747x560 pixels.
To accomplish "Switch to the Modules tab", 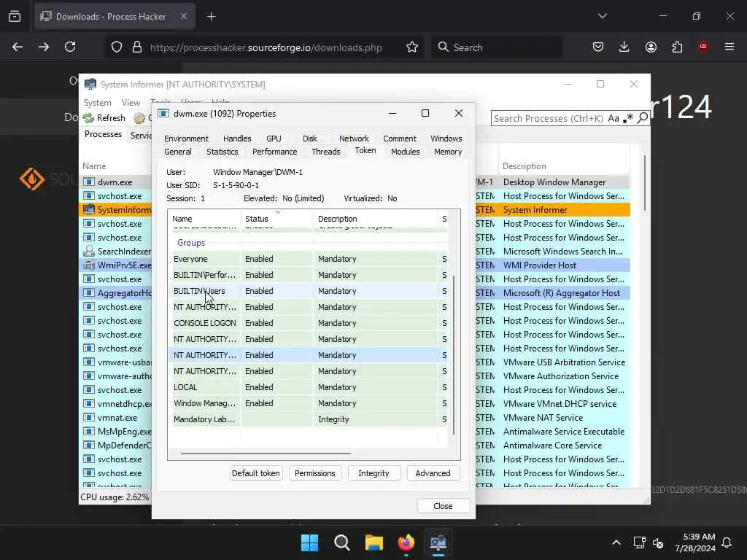I will coord(406,152).
